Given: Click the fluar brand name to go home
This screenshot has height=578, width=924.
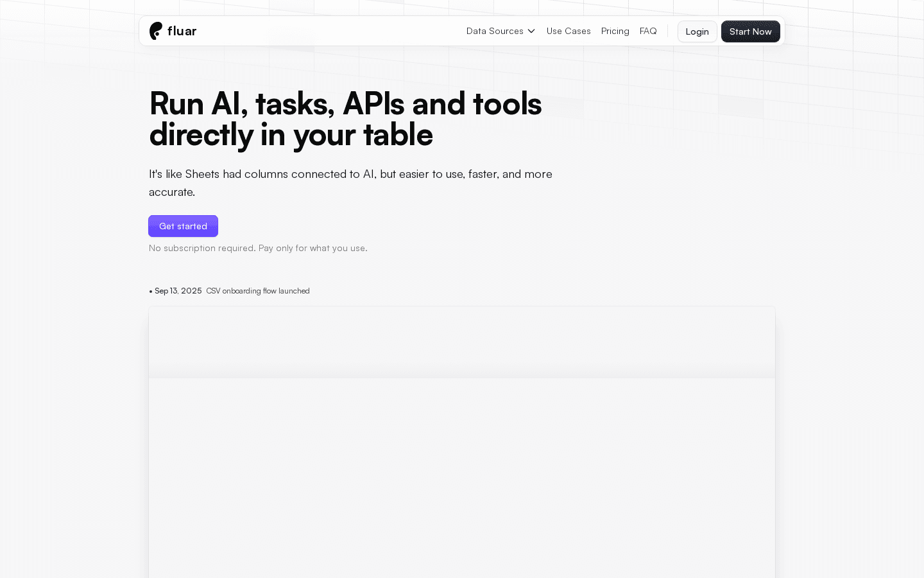Looking at the screenshot, I should pyautogui.click(x=182, y=31).
